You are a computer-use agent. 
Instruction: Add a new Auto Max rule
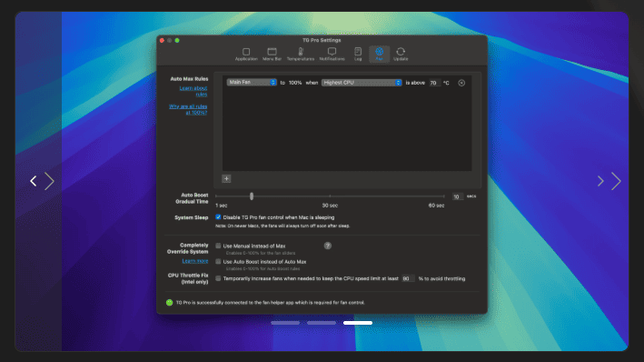pyautogui.click(x=226, y=178)
